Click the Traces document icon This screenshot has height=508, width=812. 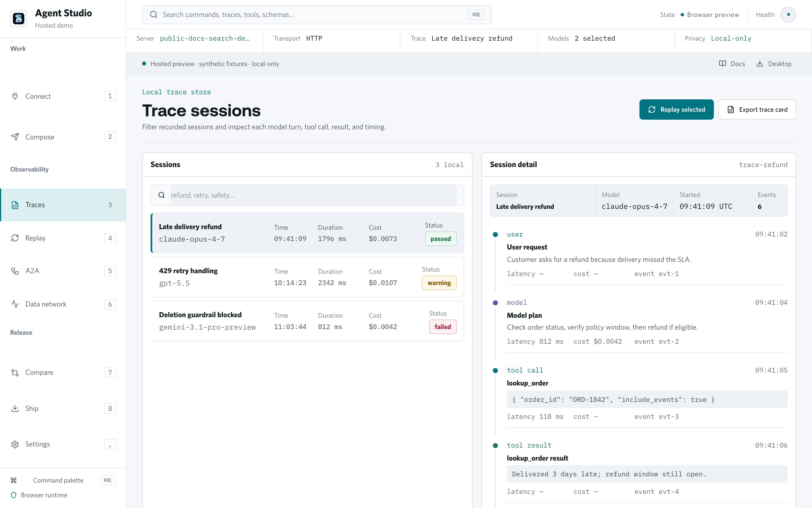[x=15, y=205]
